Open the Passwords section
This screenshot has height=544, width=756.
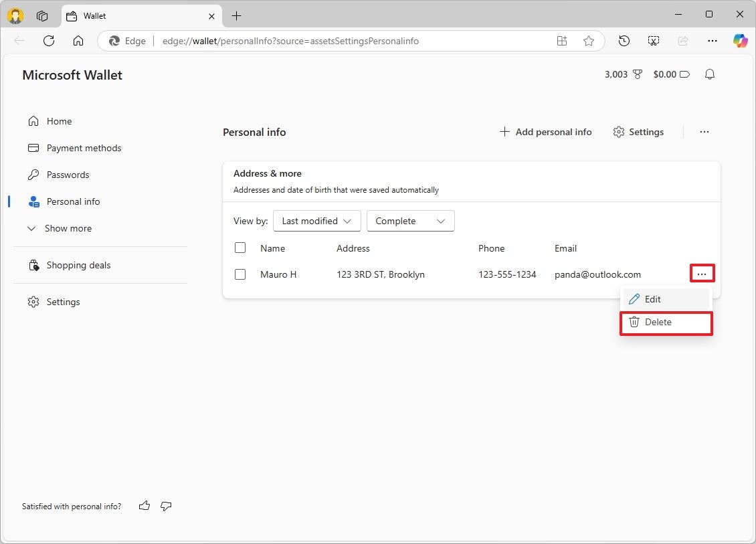tap(68, 175)
